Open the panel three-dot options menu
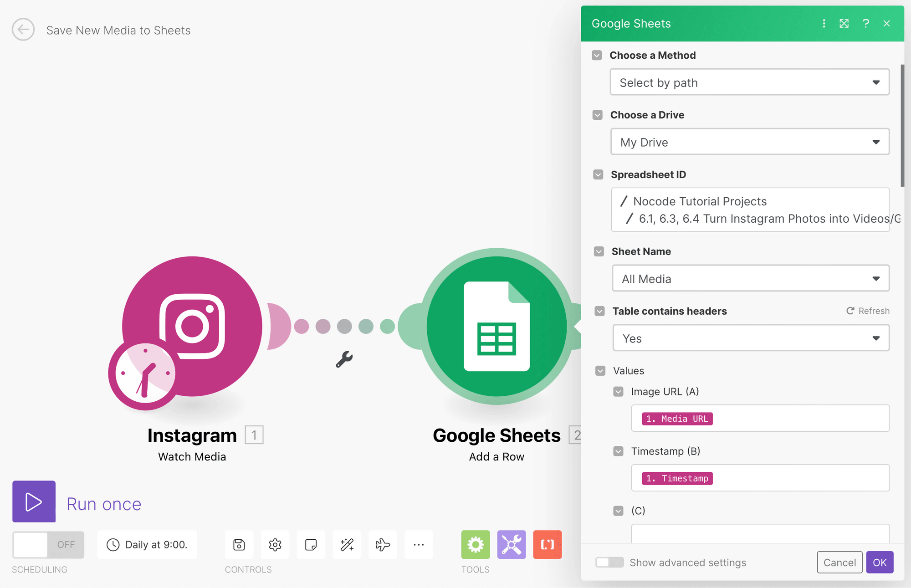911x588 pixels. tap(824, 24)
